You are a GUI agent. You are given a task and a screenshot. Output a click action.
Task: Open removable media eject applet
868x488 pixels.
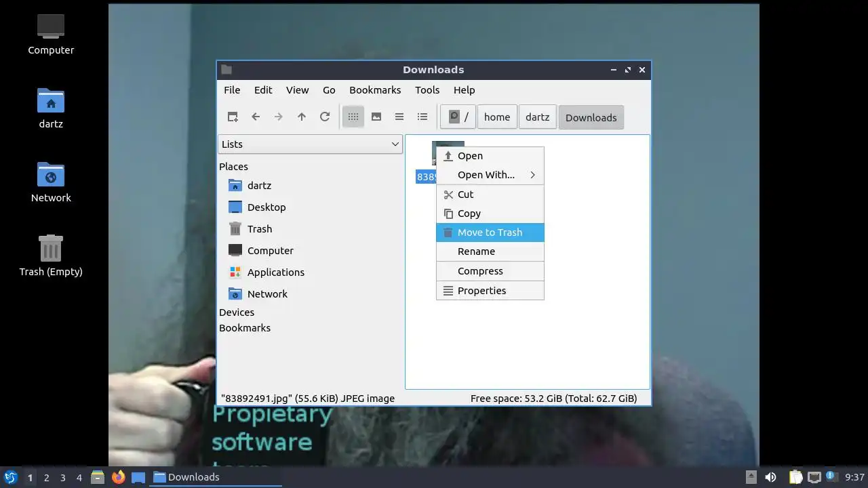click(751, 477)
